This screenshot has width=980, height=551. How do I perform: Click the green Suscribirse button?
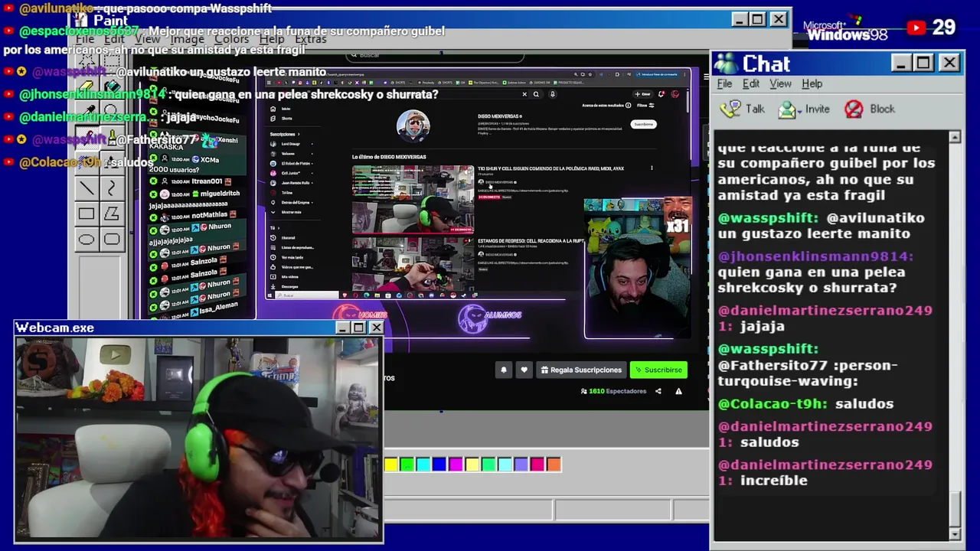(x=658, y=370)
